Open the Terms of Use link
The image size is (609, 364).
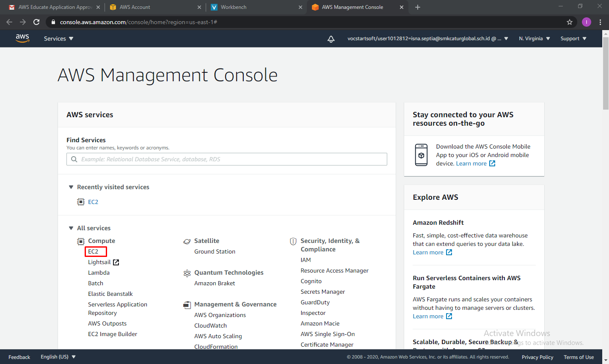click(x=579, y=357)
